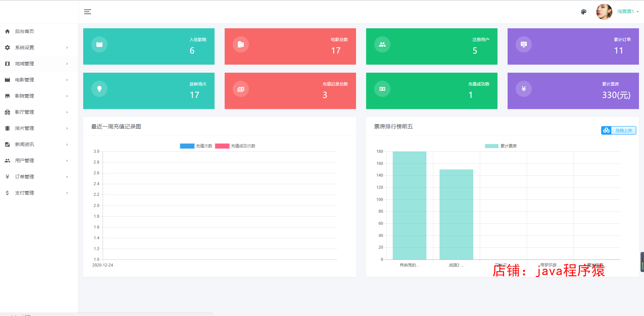Image resolution: width=644 pixels, height=316 pixels.
Task: Click the yen icon on 累计票房 card
Action: coord(524,89)
